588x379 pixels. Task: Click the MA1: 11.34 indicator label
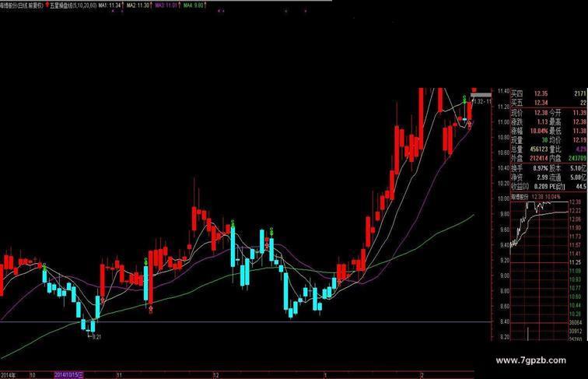(110, 5)
